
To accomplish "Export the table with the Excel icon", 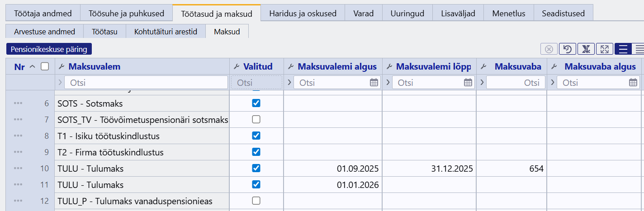I will pos(586,49).
